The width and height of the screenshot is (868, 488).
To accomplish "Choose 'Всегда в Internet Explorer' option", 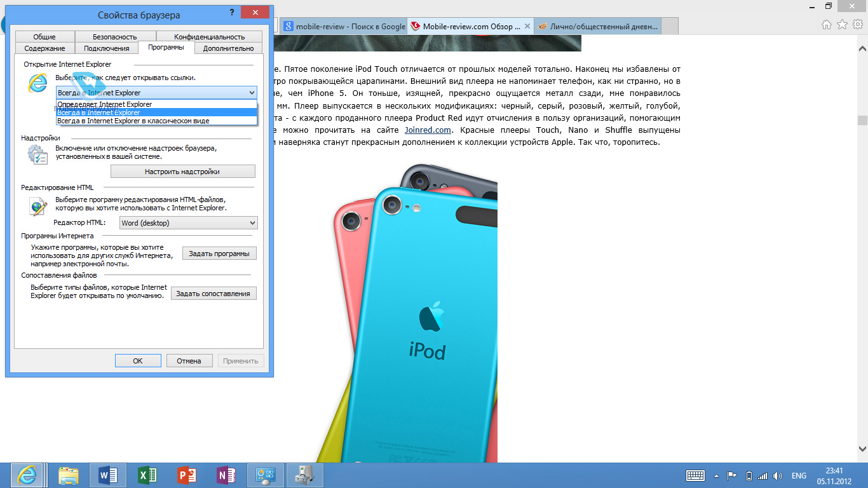I will tap(156, 112).
